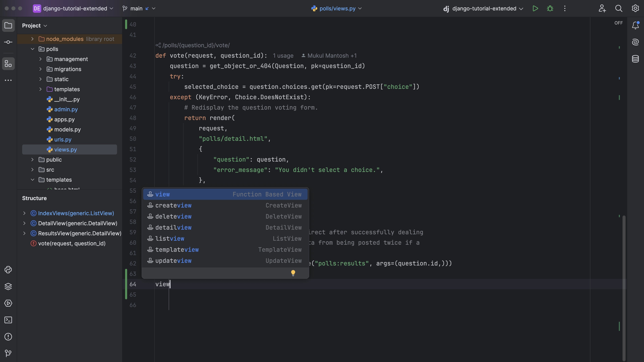Screen dimensions: 644x362
Task: Click the Debug bug icon
Action: [550, 9]
